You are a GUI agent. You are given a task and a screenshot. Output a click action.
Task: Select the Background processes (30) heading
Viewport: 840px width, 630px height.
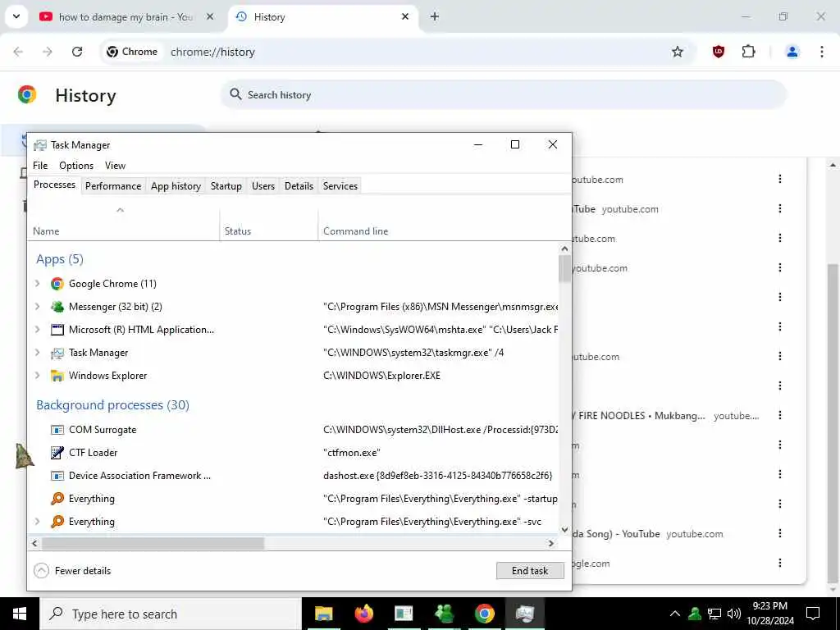point(112,405)
